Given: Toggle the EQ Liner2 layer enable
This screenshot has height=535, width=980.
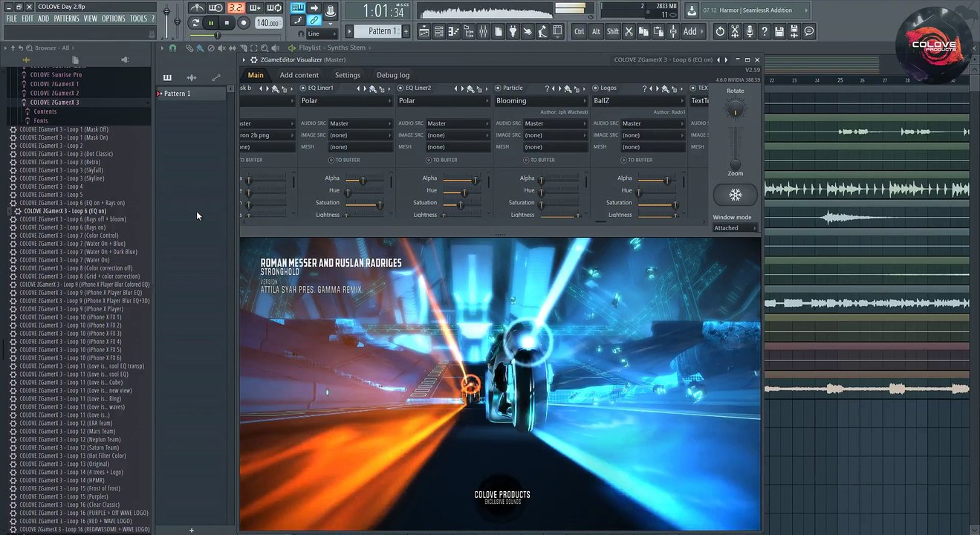Looking at the screenshot, I should (x=400, y=88).
